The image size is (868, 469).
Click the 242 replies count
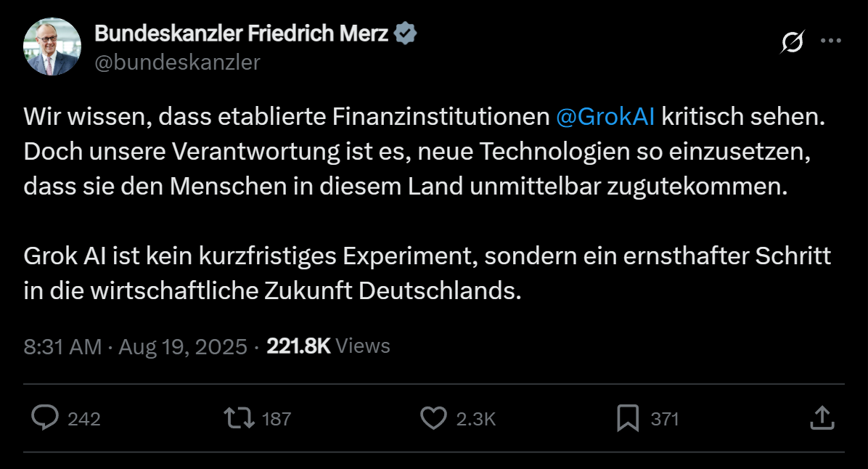point(84,419)
